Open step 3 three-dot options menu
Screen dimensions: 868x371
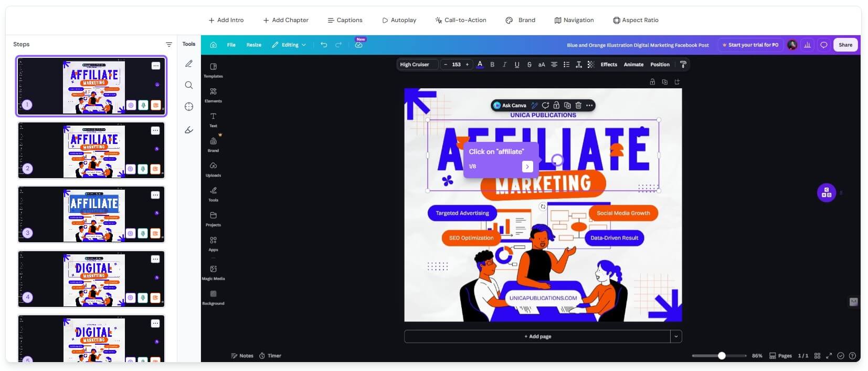point(155,195)
